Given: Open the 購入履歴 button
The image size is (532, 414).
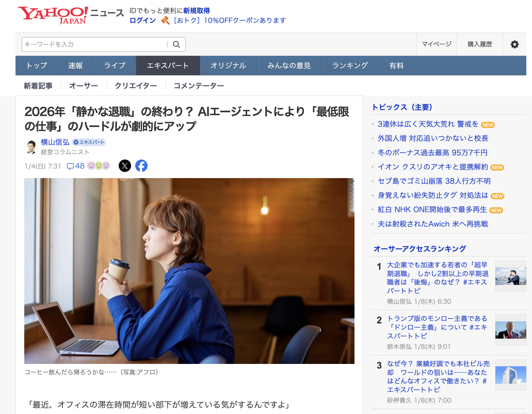Looking at the screenshot, I should (480, 44).
